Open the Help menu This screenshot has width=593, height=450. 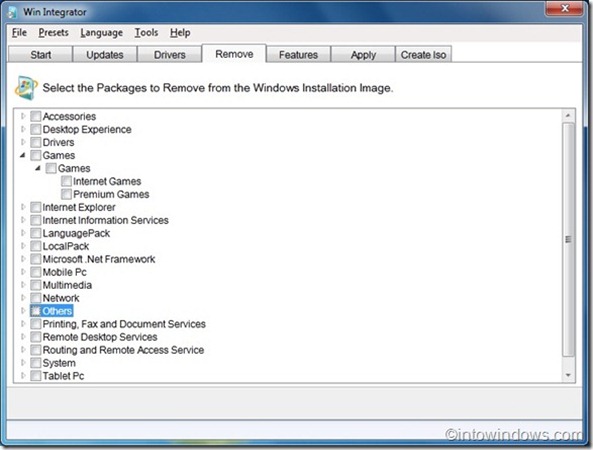180,33
